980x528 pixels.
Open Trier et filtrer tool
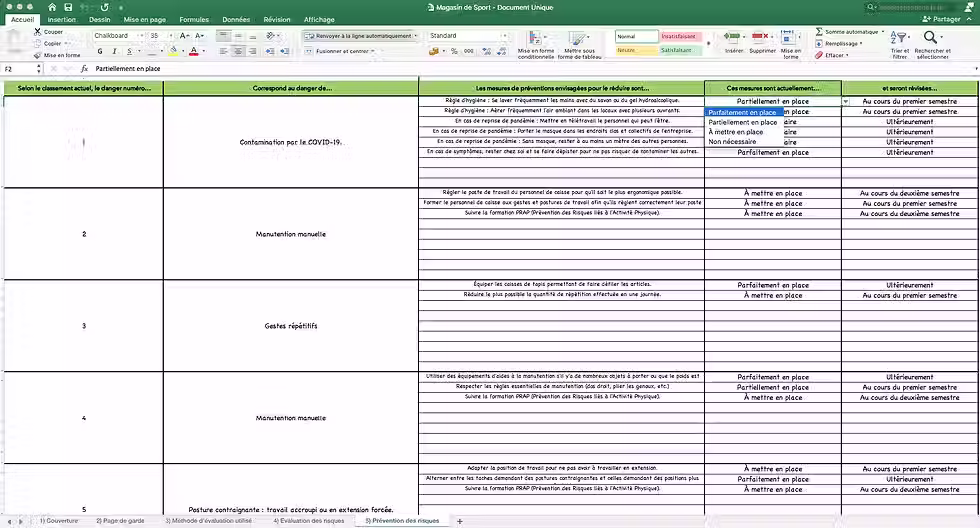(899, 44)
